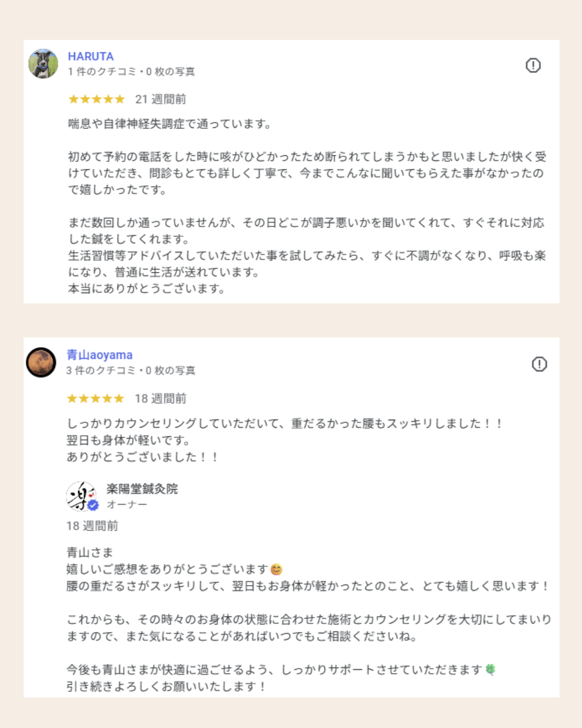Click the 楽陽堂鍼灸院 owner logo avatar

coord(80,495)
